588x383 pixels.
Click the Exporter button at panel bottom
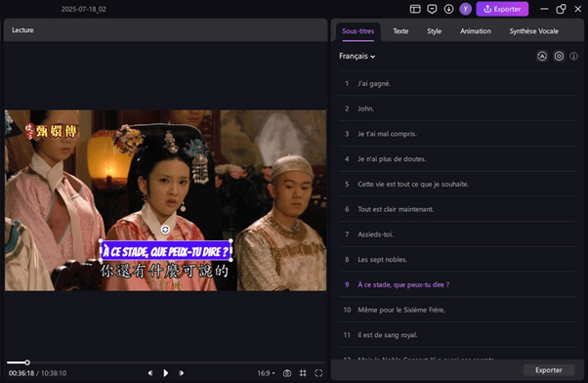(x=549, y=370)
